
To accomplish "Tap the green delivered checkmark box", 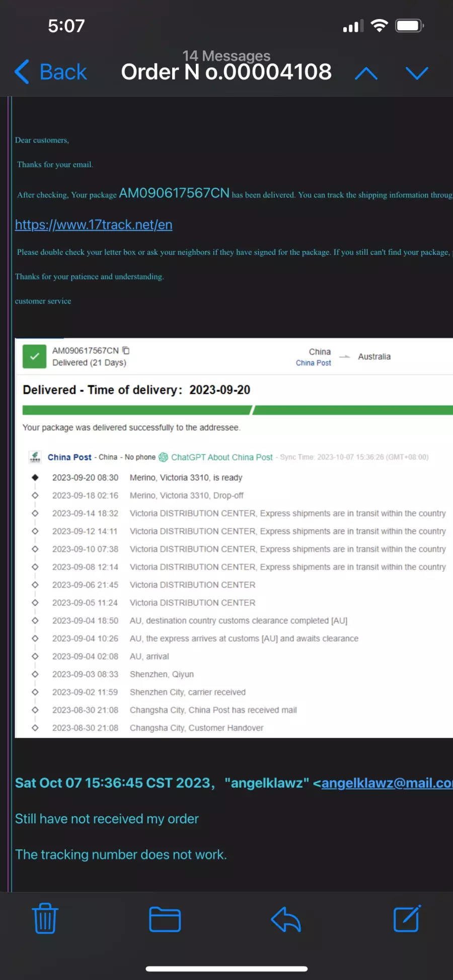I will 35,356.
